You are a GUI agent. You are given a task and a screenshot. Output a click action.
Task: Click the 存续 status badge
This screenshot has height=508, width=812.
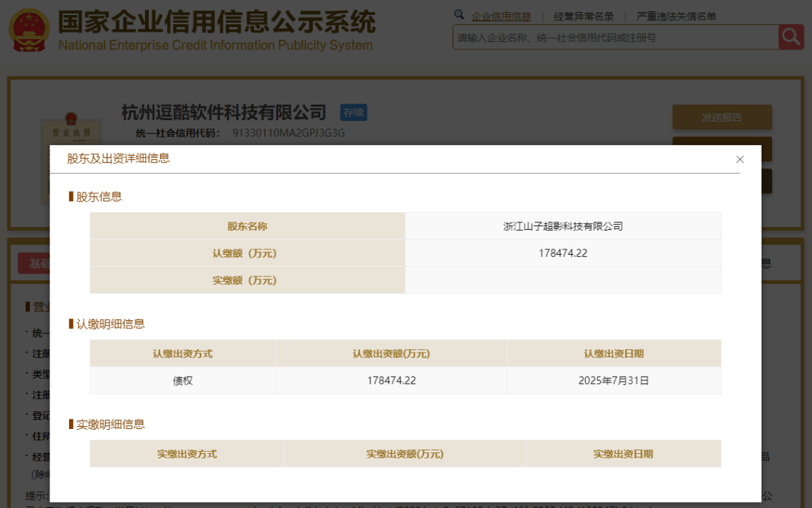coord(353,112)
